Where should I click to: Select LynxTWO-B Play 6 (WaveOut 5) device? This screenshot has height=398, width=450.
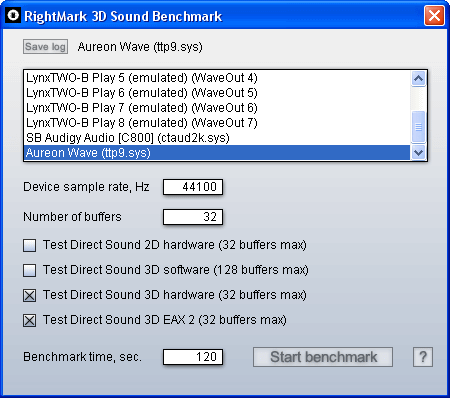point(217,93)
